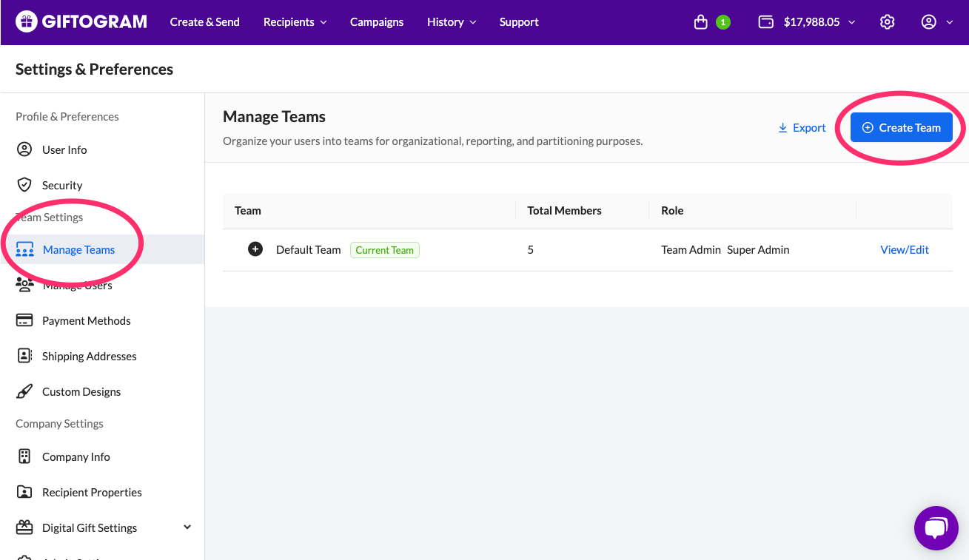This screenshot has width=969, height=560.
Task: Go to Campaigns in the top menu
Action: [x=377, y=22]
